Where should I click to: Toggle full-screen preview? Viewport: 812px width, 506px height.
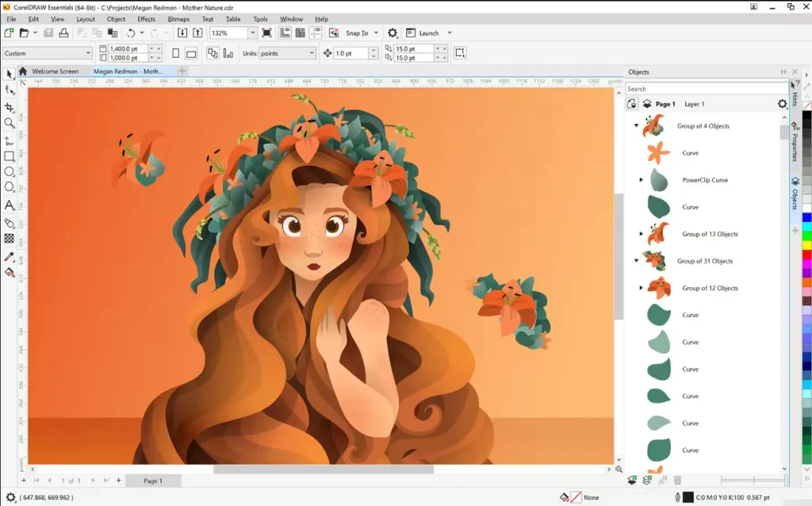pyautogui.click(x=266, y=33)
